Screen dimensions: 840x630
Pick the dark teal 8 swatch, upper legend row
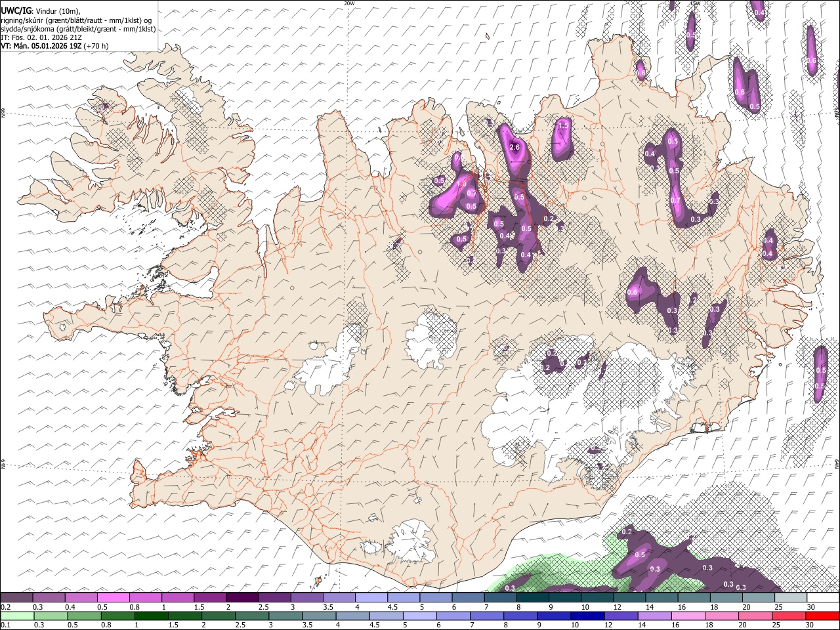(x=532, y=598)
